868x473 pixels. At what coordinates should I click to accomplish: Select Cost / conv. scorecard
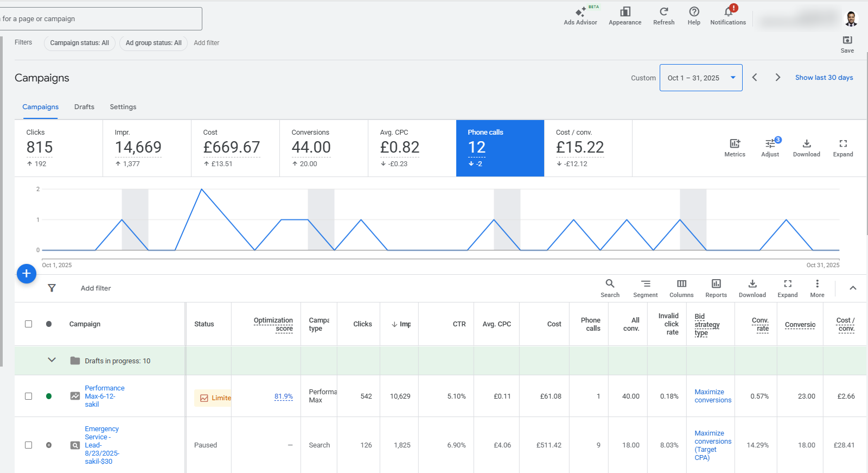(x=588, y=148)
